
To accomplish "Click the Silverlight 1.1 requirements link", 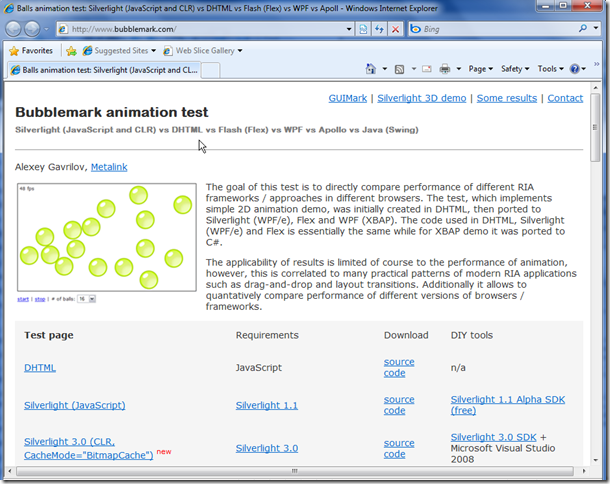I will point(266,405).
